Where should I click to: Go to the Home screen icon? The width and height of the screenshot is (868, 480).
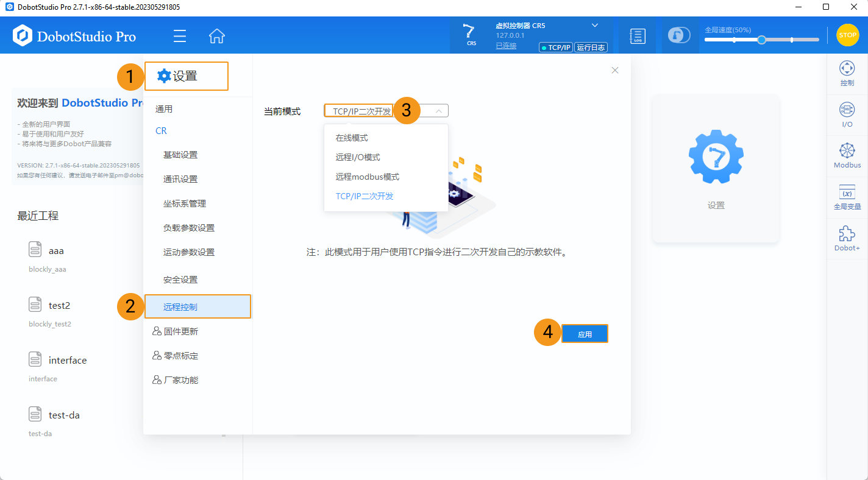point(217,36)
